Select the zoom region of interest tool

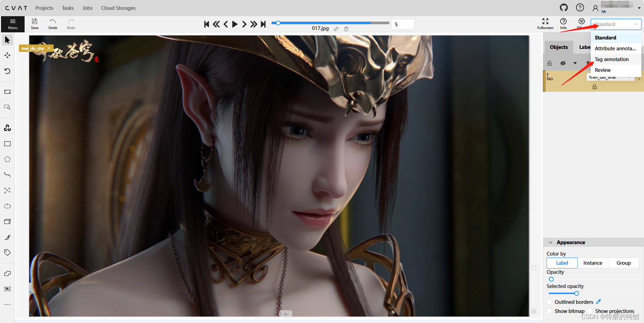pyautogui.click(x=7, y=107)
